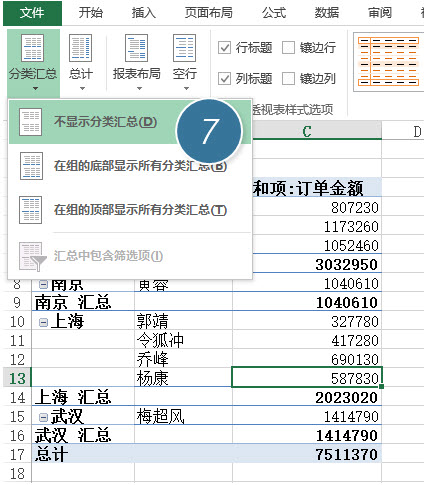This screenshot has width=429, height=485.
Task: Select 在组的顶部显示所有分类汇总(T) option
Action: point(130,210)
